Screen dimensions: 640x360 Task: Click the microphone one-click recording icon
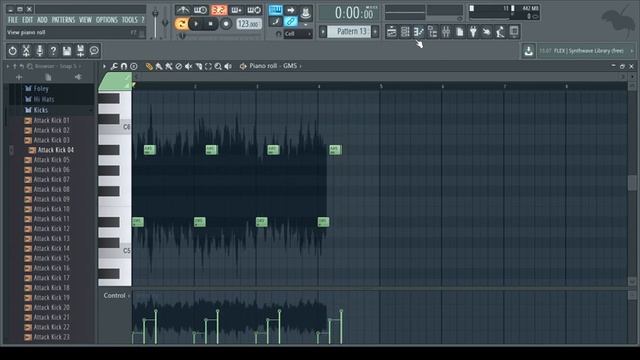[40, 51]
